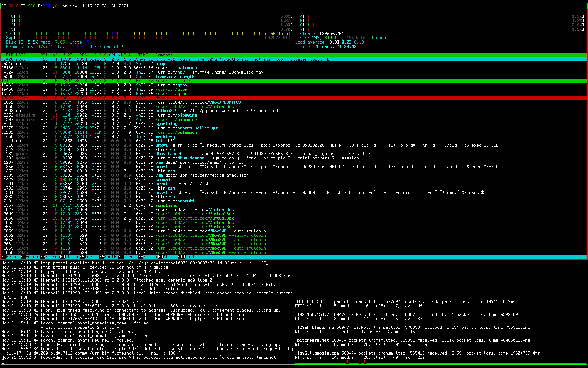
Task: Sort by the PID column header
Action: tap(10, 55)
